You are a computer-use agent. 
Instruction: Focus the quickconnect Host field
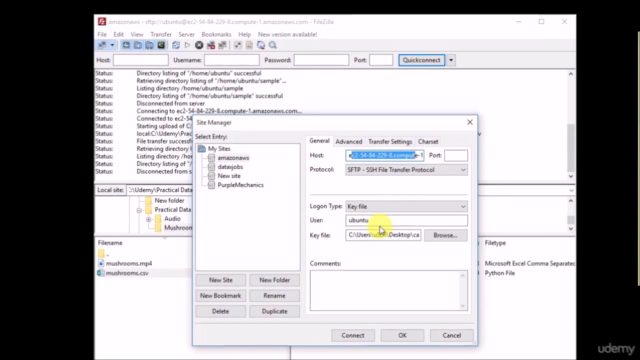(x=140, y=60)
